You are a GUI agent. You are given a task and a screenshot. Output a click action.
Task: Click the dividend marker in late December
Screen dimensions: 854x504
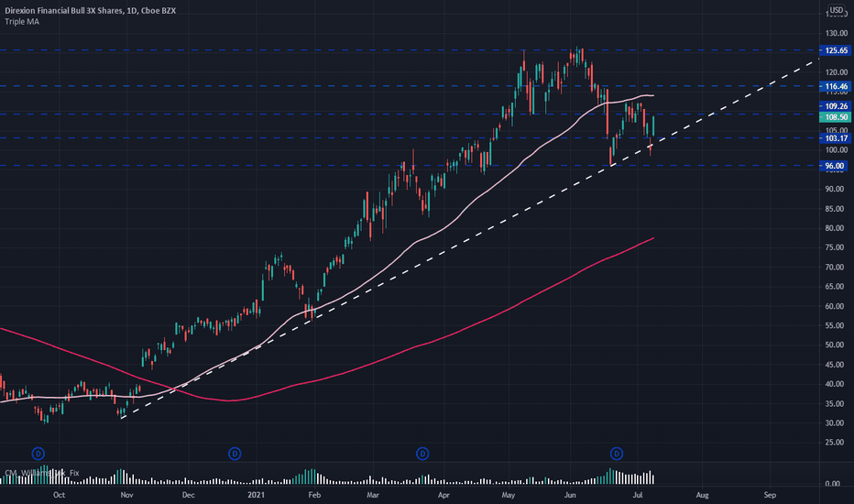(235, 454)
